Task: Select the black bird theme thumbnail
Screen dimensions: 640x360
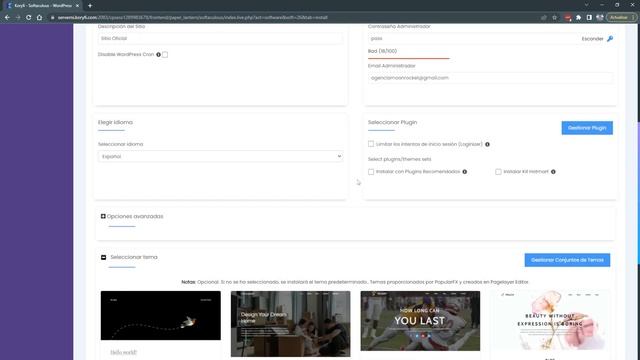Action: point(161,316)
